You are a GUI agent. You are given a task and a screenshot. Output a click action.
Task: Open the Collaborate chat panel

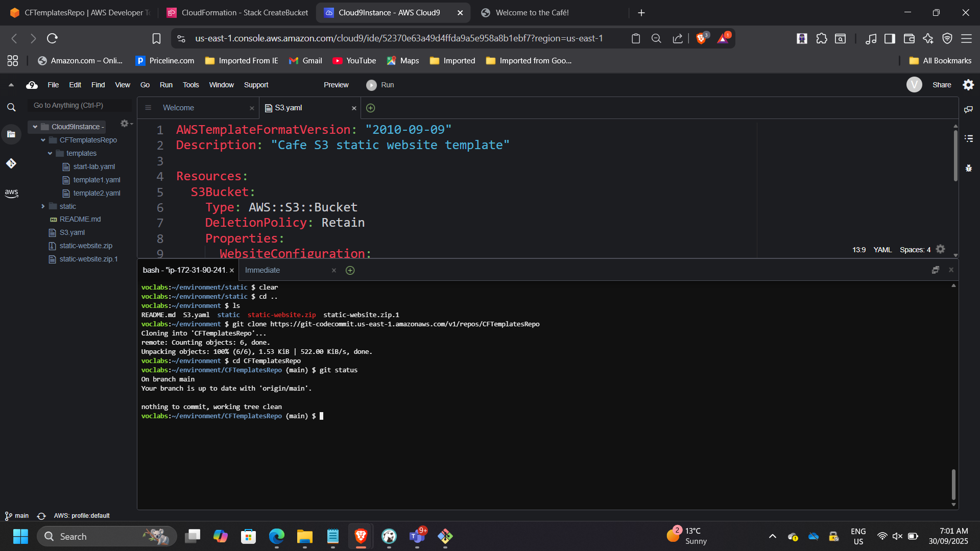(969, 109)
